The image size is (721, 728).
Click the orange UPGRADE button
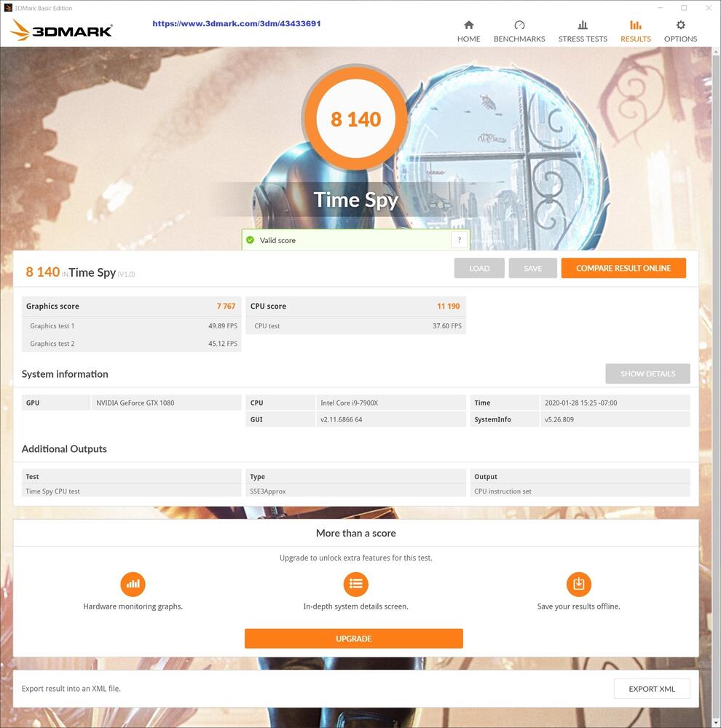click(x=353, y=638)
